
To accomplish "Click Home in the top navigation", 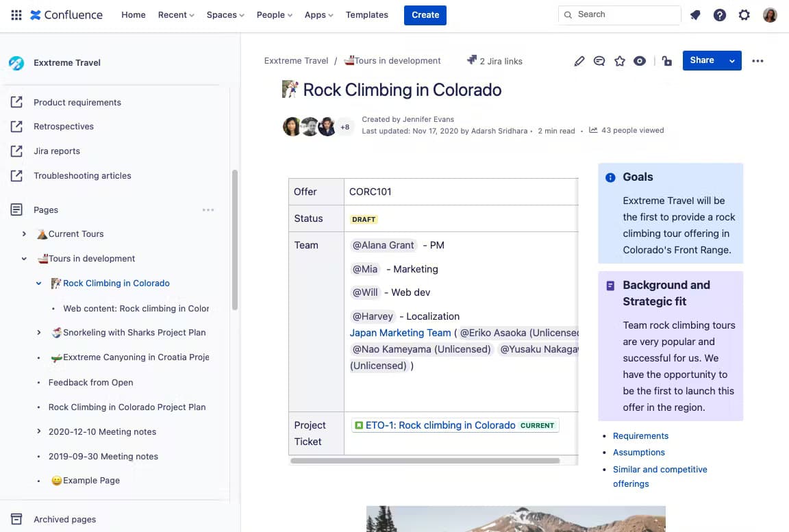I will click(133, 14).
